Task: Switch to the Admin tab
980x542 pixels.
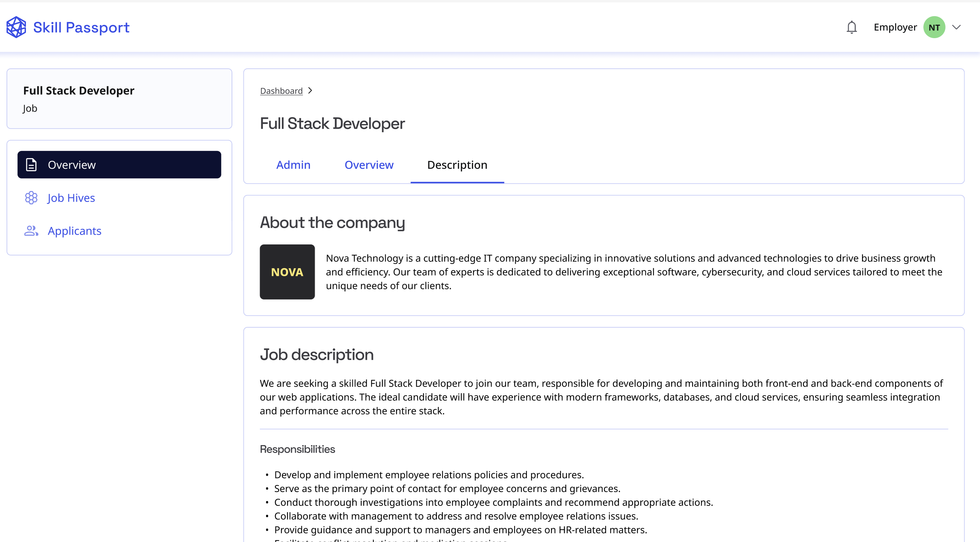Action: (x=293, y=165)
